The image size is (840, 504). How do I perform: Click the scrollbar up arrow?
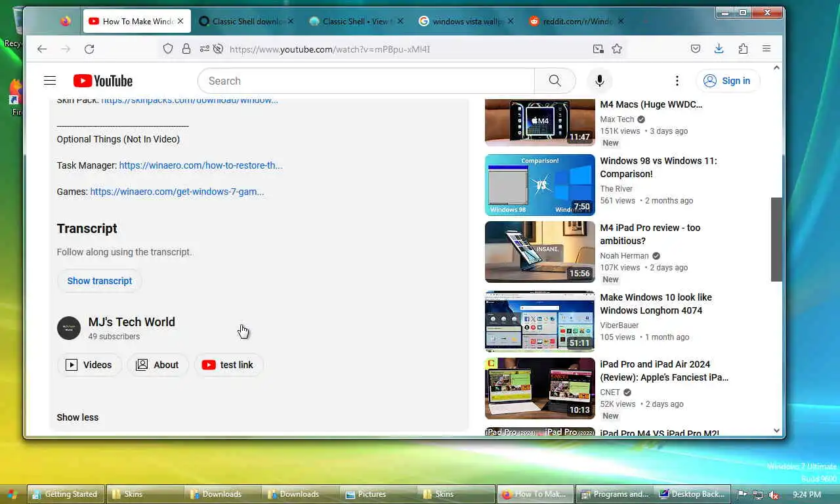[x=776, y=68]
